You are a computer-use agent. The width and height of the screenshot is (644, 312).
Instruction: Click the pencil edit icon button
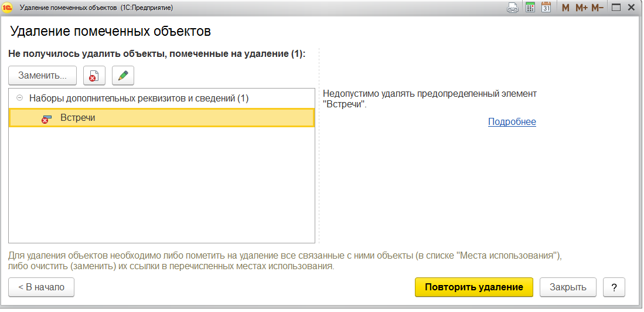tap(123, 76)
